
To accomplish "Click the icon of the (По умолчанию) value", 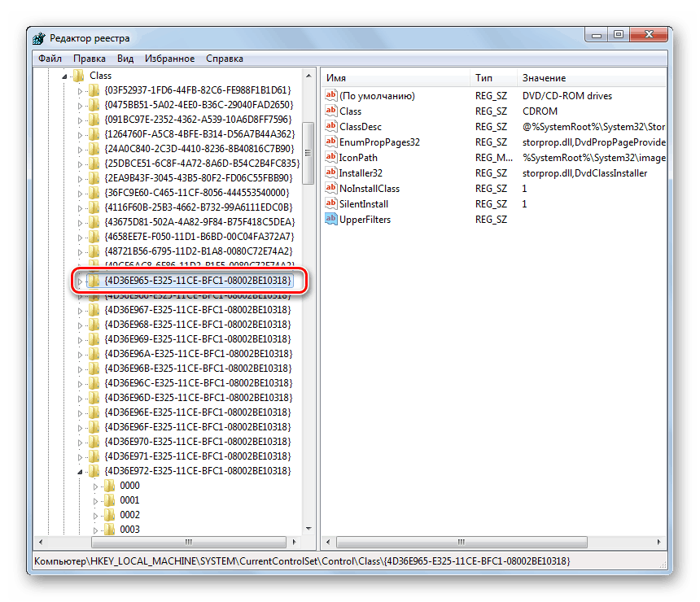I will 330,95.
